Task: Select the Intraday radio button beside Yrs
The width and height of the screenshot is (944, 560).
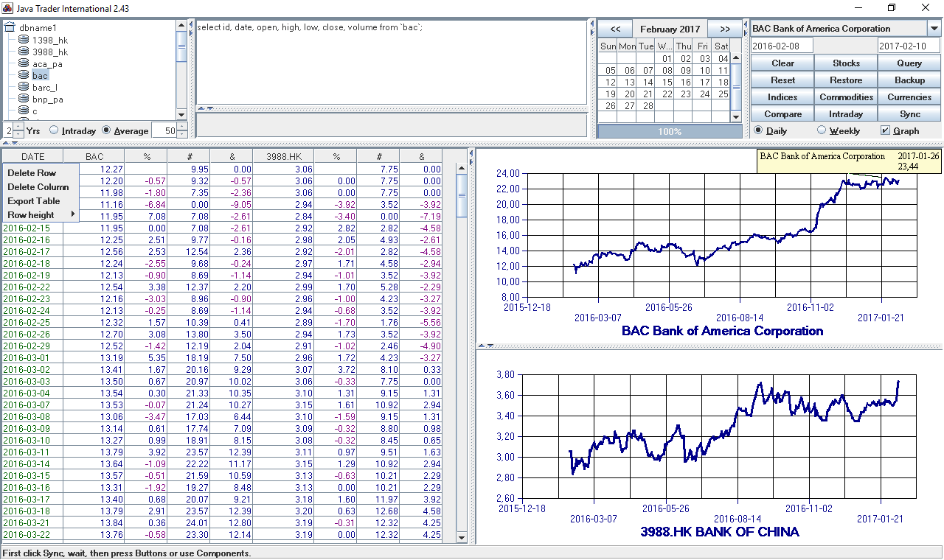Action: pos(54,130)
